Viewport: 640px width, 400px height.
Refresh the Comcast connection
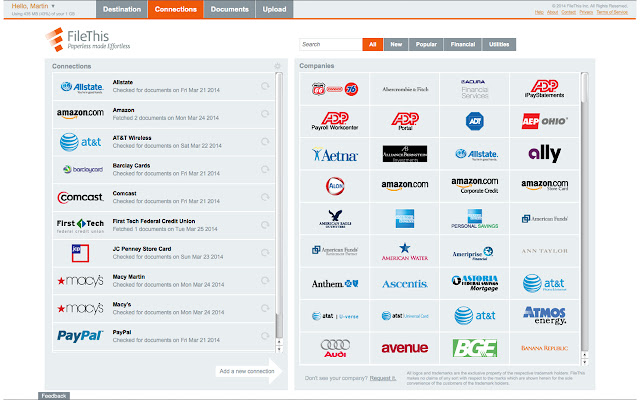click(265, 197)
